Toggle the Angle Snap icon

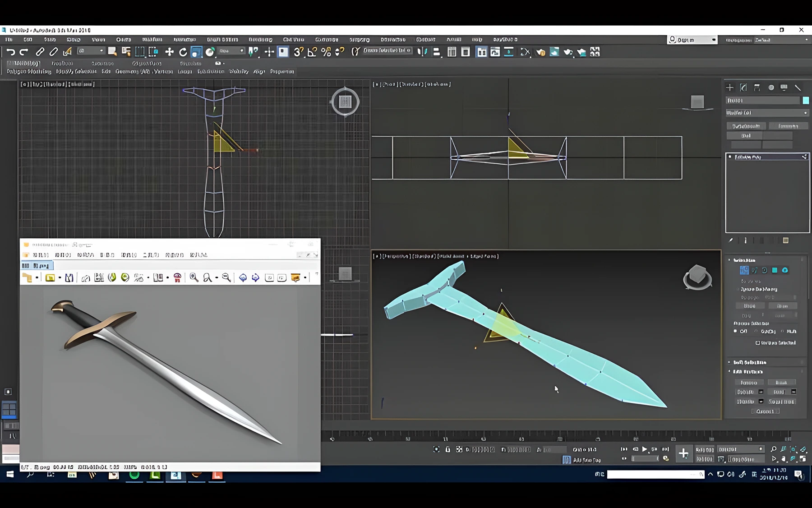point(312,52)
